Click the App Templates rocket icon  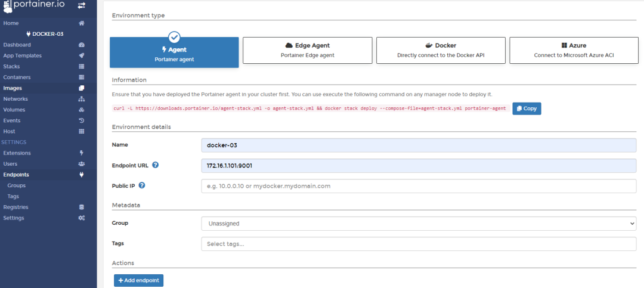point(81,55)
